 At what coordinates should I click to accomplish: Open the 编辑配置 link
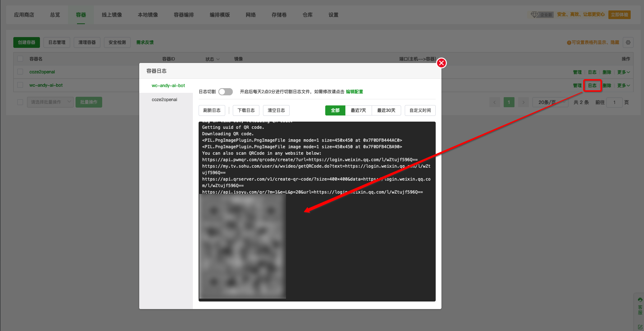(x=354, y=92)
